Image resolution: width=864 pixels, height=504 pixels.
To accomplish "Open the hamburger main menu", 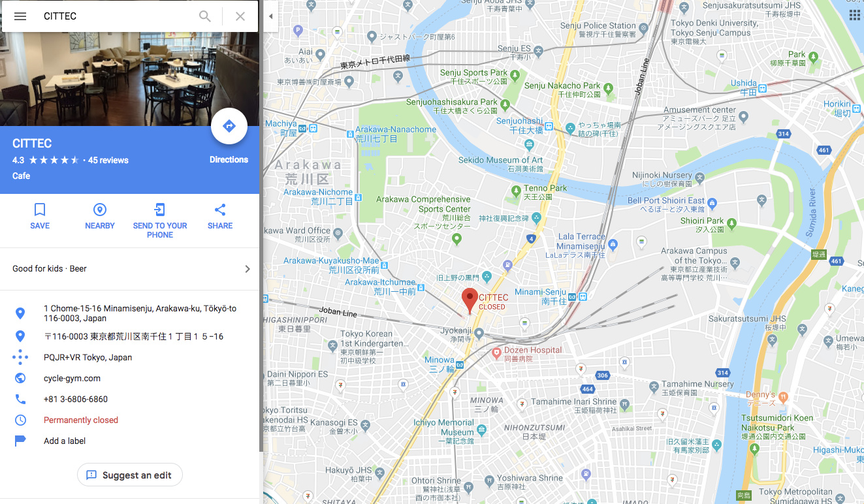I will tap(20, 16).
